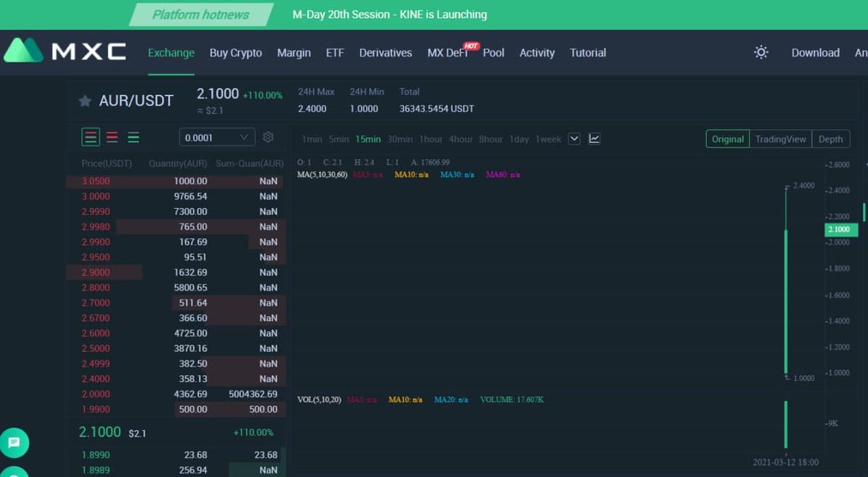Click the 2.1000 last price in order book
The width and height of the screenshot is (868, 477).
click(100, 431)
